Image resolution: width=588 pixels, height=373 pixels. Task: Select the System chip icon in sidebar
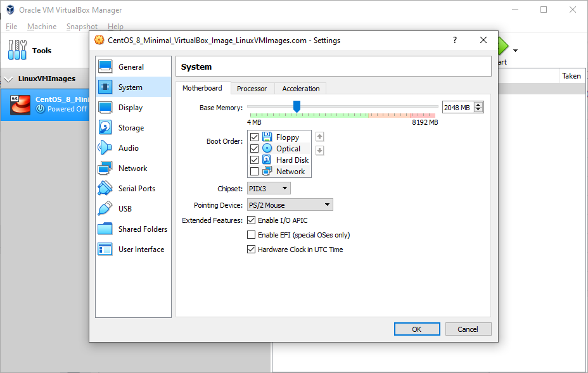click(x=105, y=87)
